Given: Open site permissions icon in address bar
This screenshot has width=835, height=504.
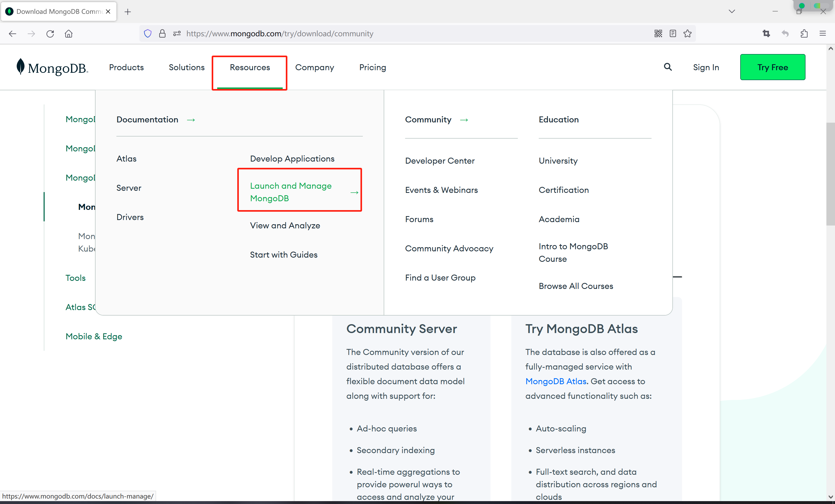Looking at the screenshot, I should [177, 34].
